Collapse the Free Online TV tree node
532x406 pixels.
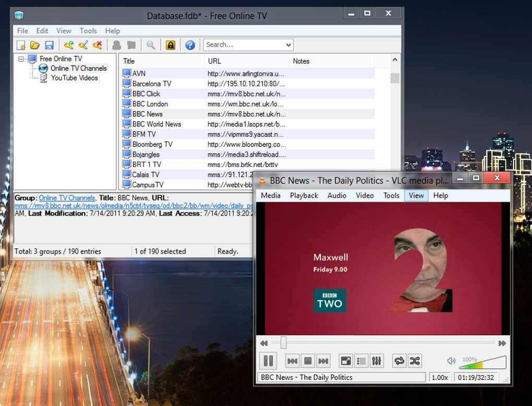pyautogui.click(x=21, y=59)
